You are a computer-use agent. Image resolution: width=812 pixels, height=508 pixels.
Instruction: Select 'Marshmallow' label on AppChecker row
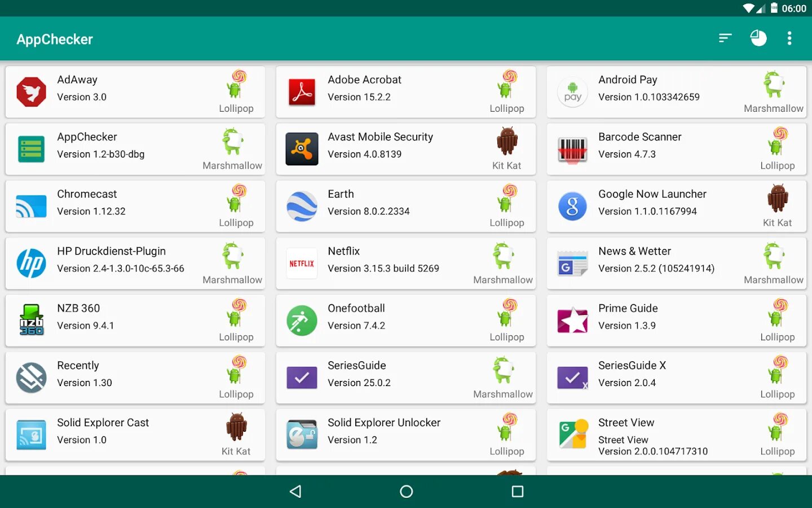click(232, 165)
